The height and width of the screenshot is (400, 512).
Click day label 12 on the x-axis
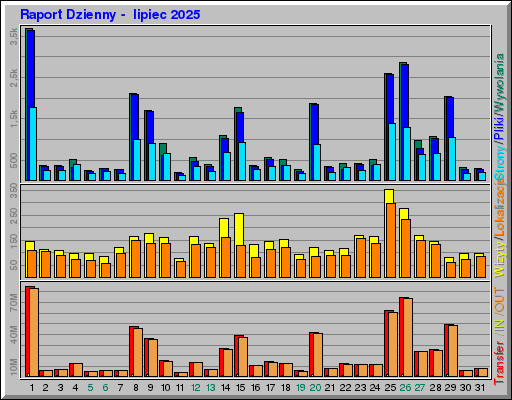[196, 388]
